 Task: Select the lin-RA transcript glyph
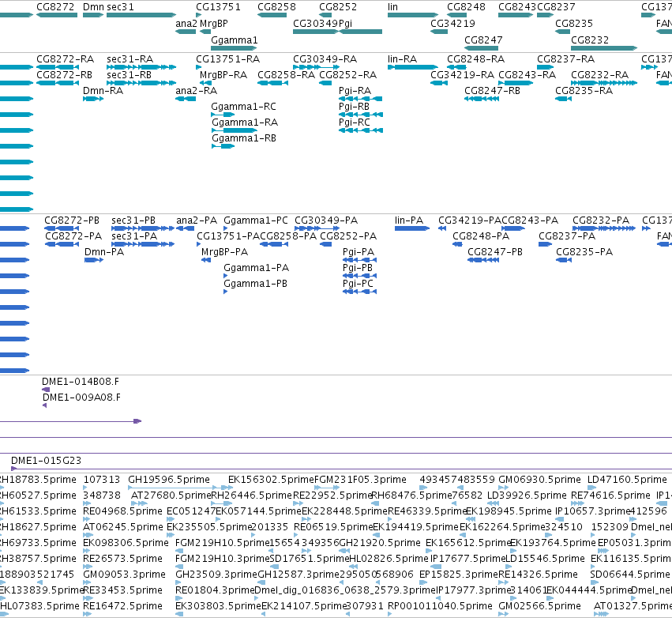click(x=413, y=67)
